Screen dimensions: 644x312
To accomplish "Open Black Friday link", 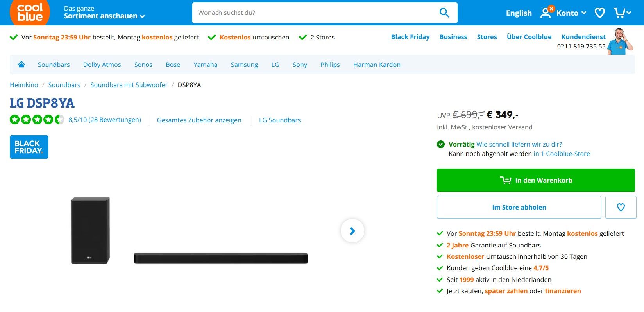I will coord(410,37).
